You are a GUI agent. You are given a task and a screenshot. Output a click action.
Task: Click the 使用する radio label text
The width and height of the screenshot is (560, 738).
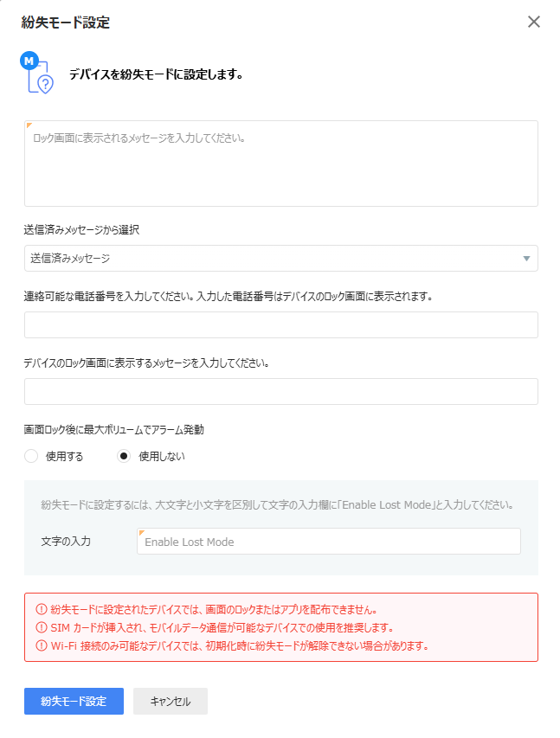click(x=64, y=457)
